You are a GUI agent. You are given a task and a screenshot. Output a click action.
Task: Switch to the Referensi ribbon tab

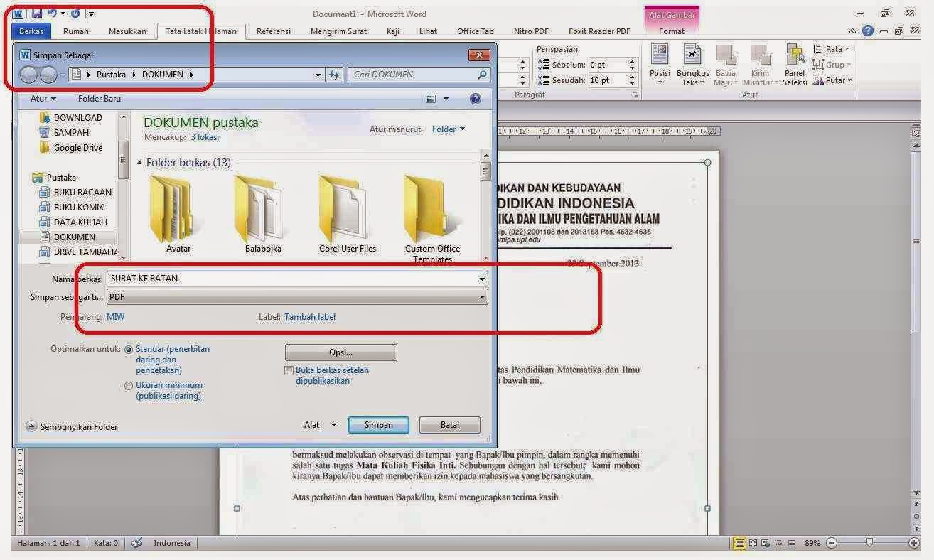click(x=273, y=31)
